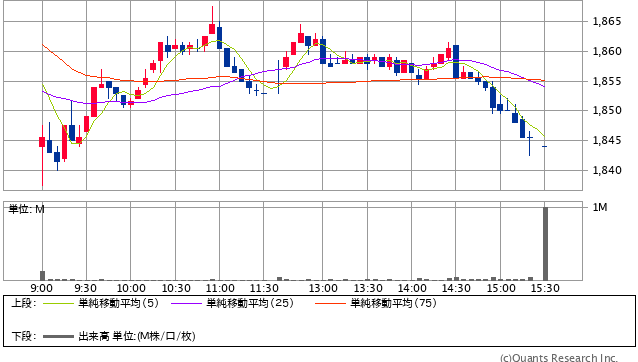Click the gray volume legend swatch
The height and width of the screenshot is (362, 638).
coord(58,336)
